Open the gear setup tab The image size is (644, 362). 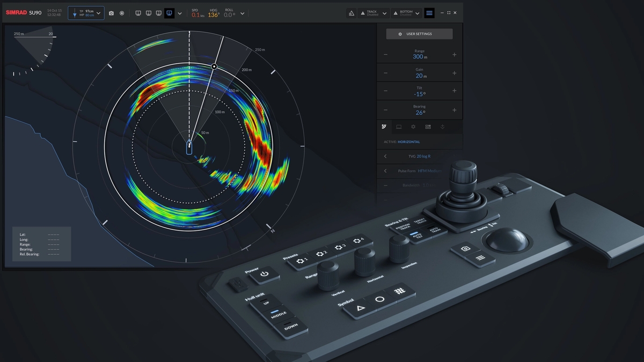click(x=413, y=127)
